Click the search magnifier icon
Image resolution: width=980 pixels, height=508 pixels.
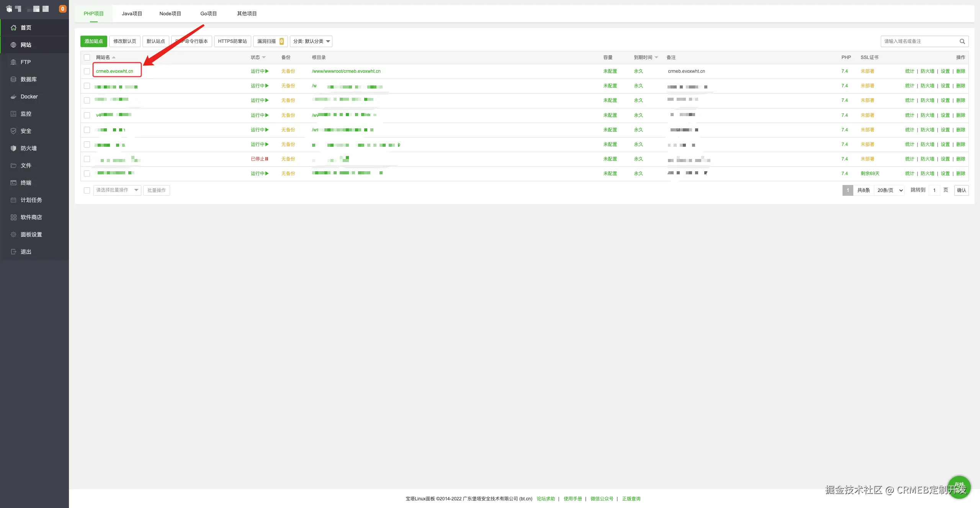[962, 41]
